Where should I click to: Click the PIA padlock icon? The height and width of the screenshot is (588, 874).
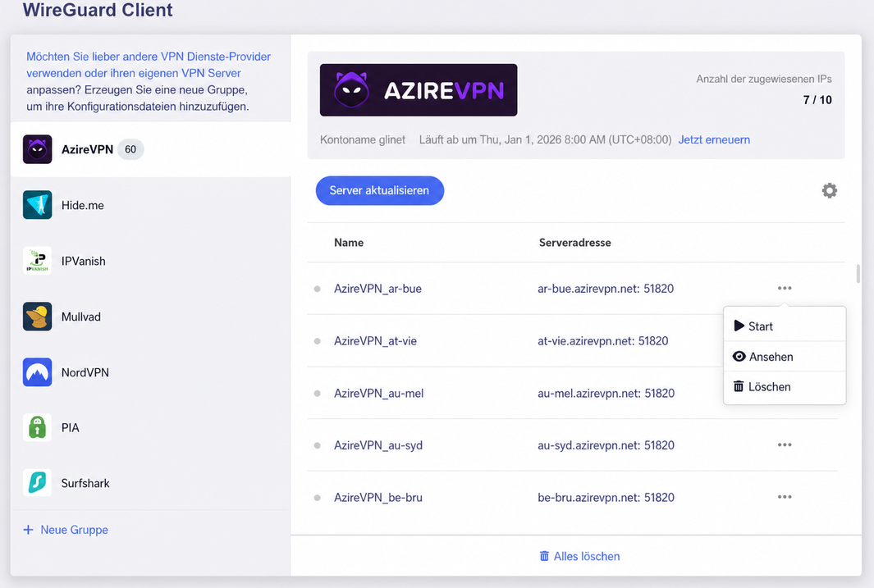38,427
